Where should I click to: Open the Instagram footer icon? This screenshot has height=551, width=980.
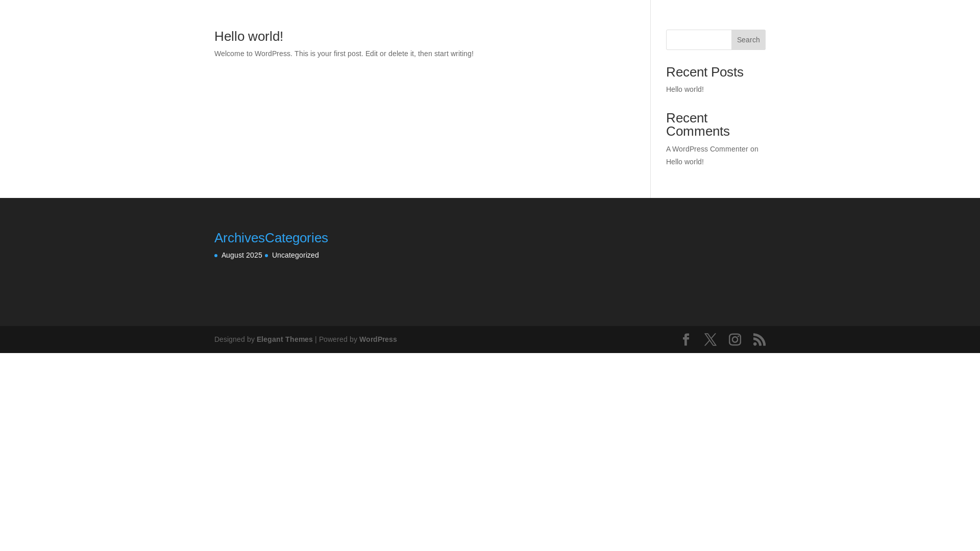tap(735, 340)
